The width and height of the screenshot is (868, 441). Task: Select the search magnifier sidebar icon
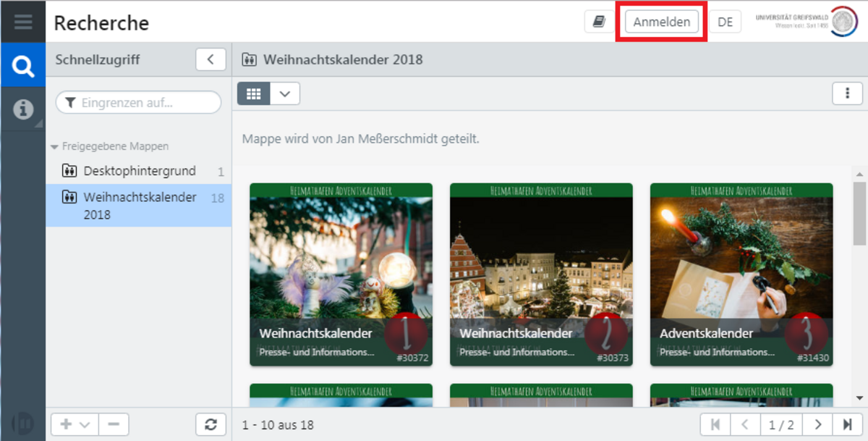pos(23,67)
